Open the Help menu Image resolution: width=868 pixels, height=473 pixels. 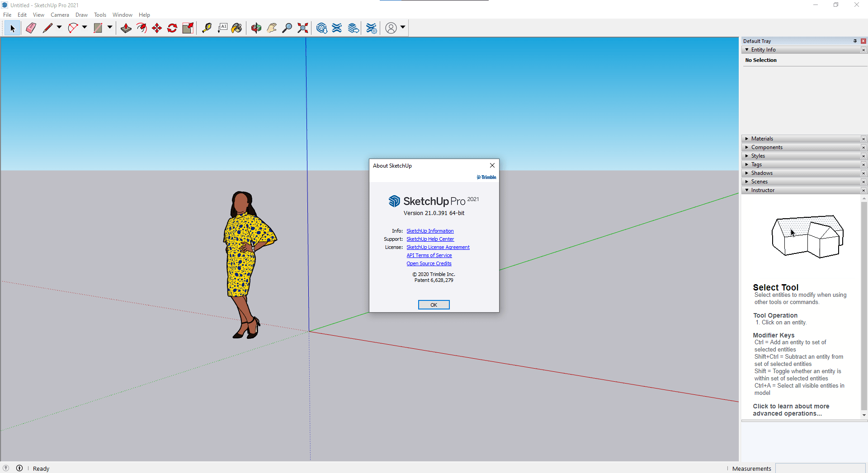click(x=144, y=15)
